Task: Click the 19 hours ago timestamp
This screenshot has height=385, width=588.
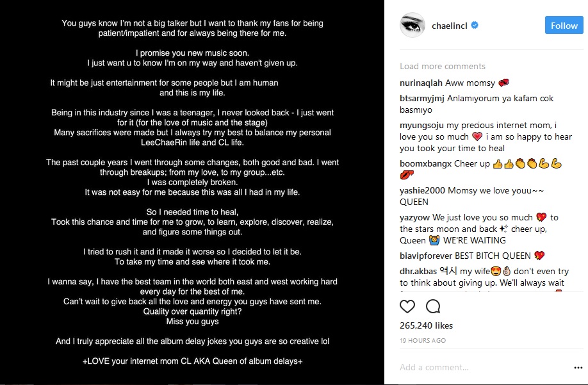Action: [x=421, y=340]
